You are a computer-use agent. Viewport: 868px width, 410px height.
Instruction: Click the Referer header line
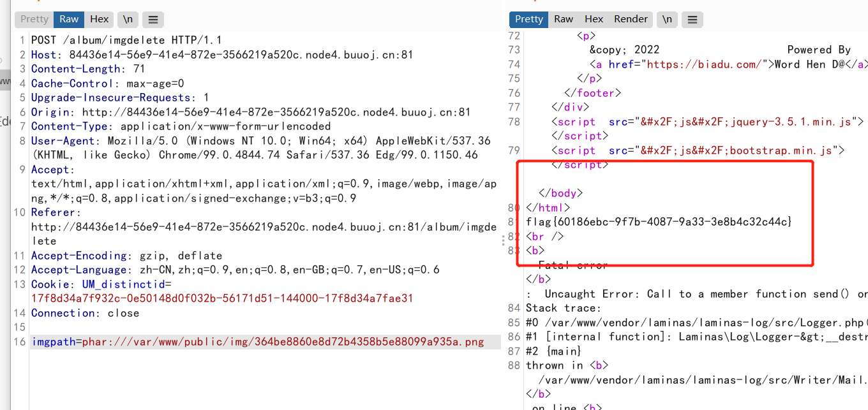coord(264,227)
